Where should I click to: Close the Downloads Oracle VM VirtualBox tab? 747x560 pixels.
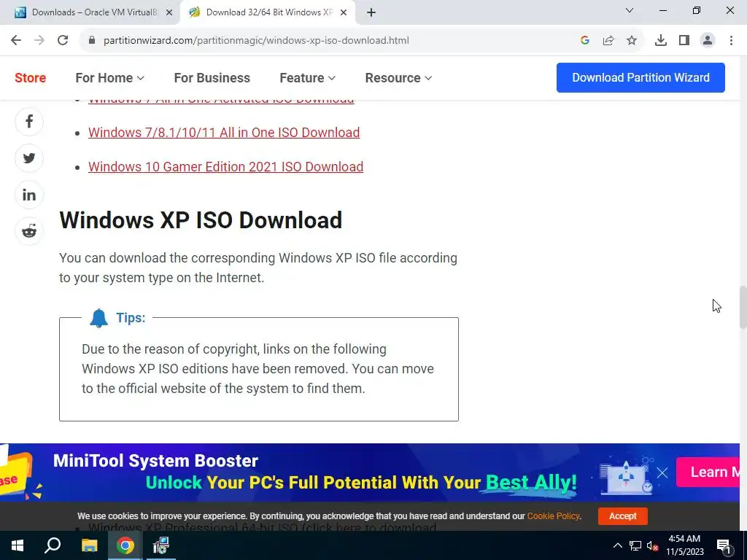coord(169,12)
